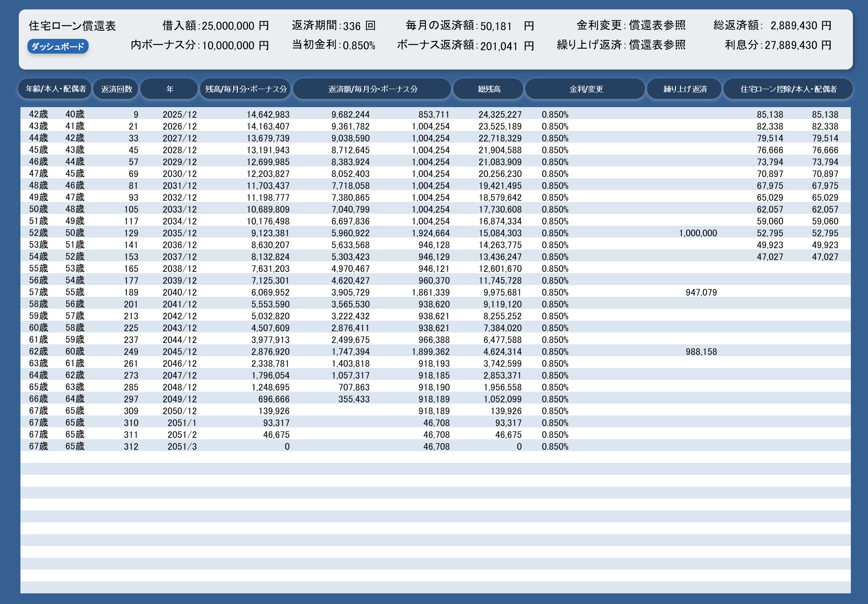
Task: Click the 年齢/本人・配偶者 column header
Action: click(x=56, y=89)
